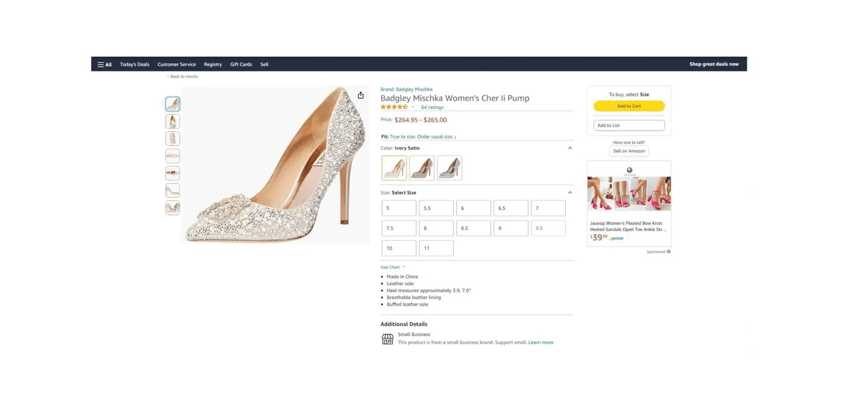Open Gift Cards page
The image size is (868, 419).
pyautogui.click(x=241, y=64)
